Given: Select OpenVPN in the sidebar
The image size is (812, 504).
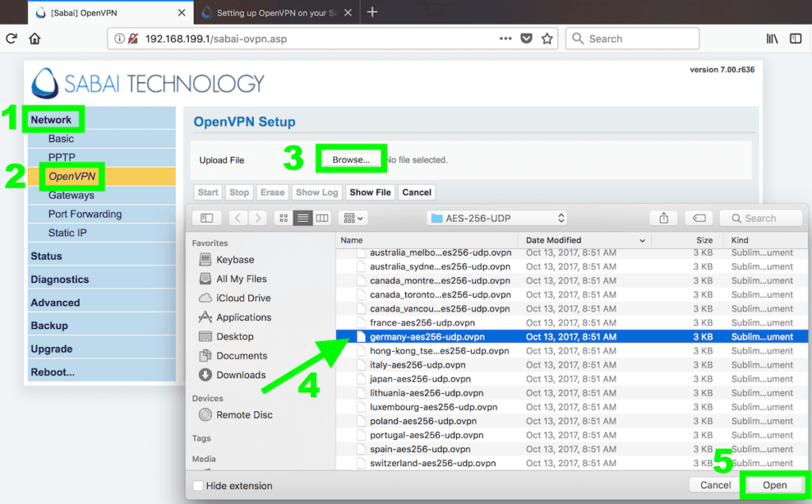Looking at the screenshot, I should pyautogui.click(x=72, y=176).
